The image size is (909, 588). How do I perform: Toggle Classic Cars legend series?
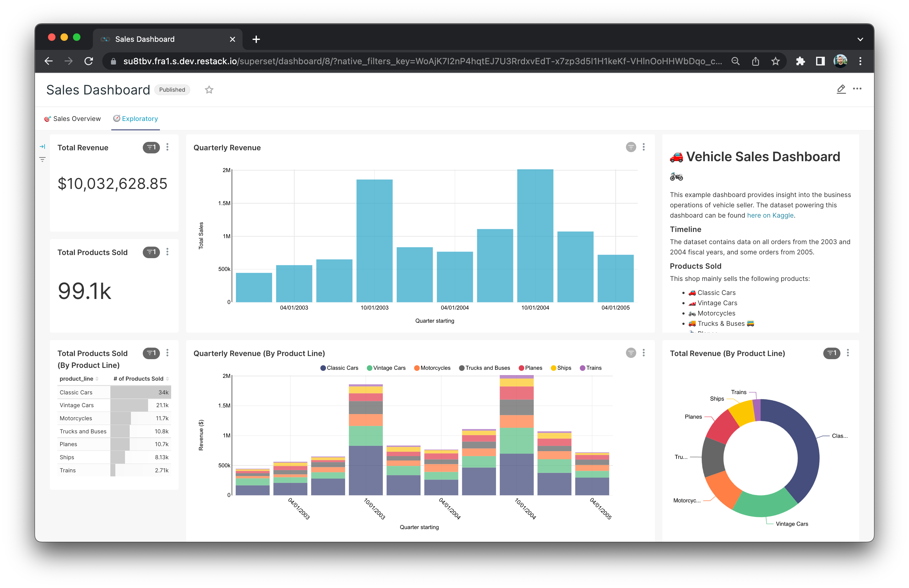pyautogui.click(x=339, y=368)
